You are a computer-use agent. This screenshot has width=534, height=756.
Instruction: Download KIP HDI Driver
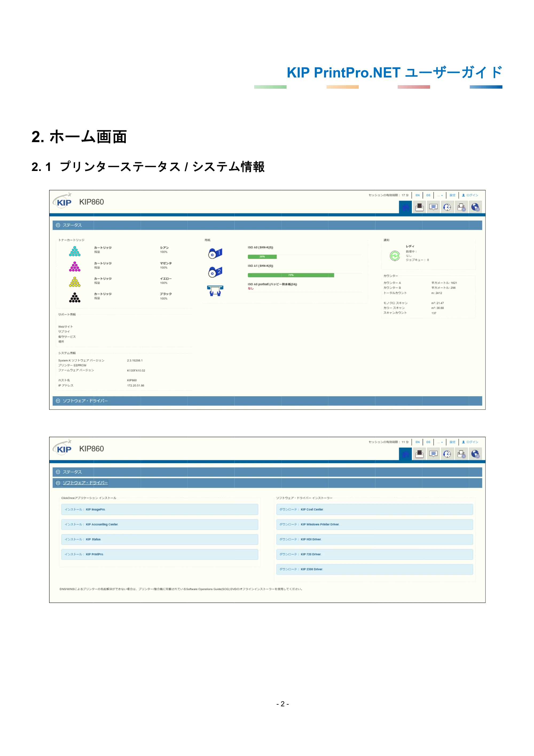coord(374,540)
